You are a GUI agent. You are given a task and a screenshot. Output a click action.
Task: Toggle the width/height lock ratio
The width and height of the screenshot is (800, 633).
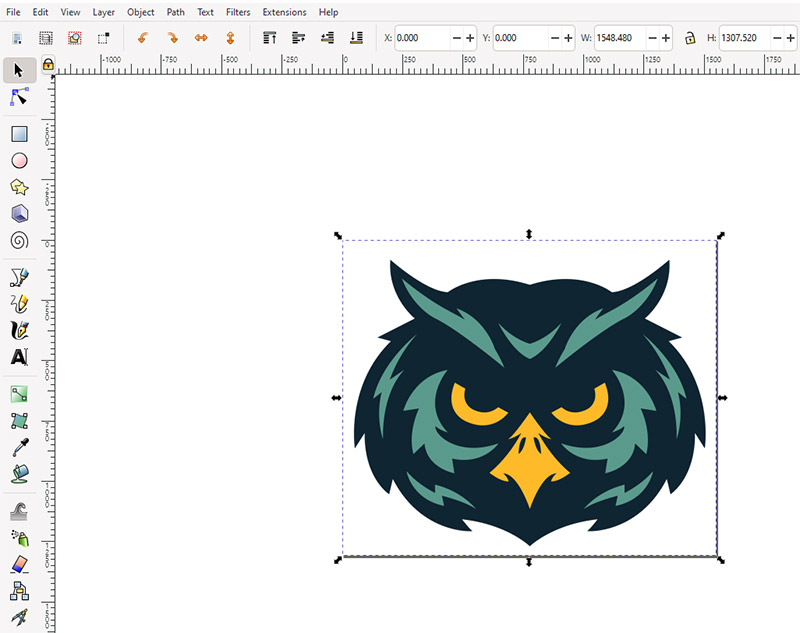point(690,38)
